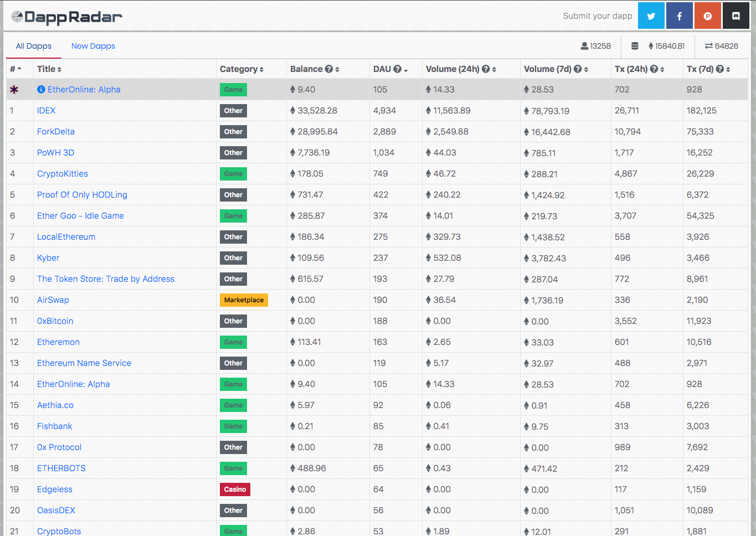
Task: Click info icon beside featured EtherOnline: Alpha
Action: [x=41, y=89]
